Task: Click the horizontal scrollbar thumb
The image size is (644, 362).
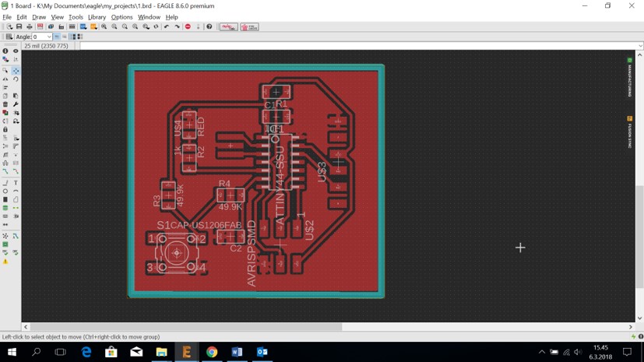Action: (x=186, y=327)
